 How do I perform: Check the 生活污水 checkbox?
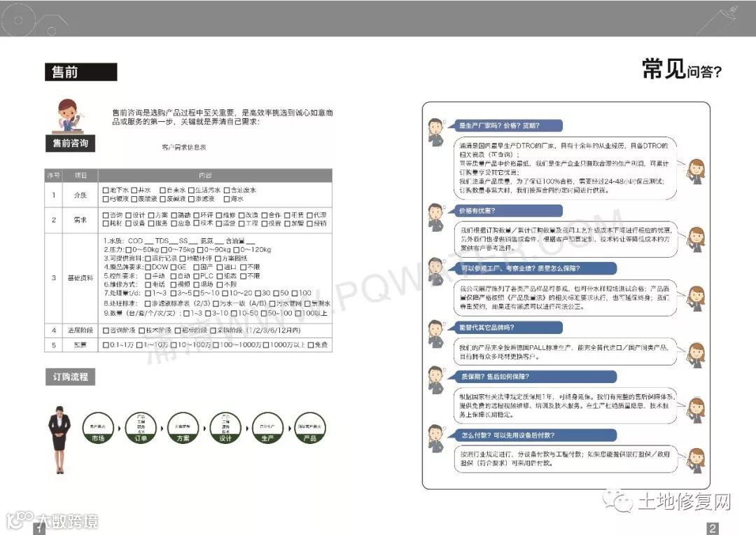pos(191,190)
